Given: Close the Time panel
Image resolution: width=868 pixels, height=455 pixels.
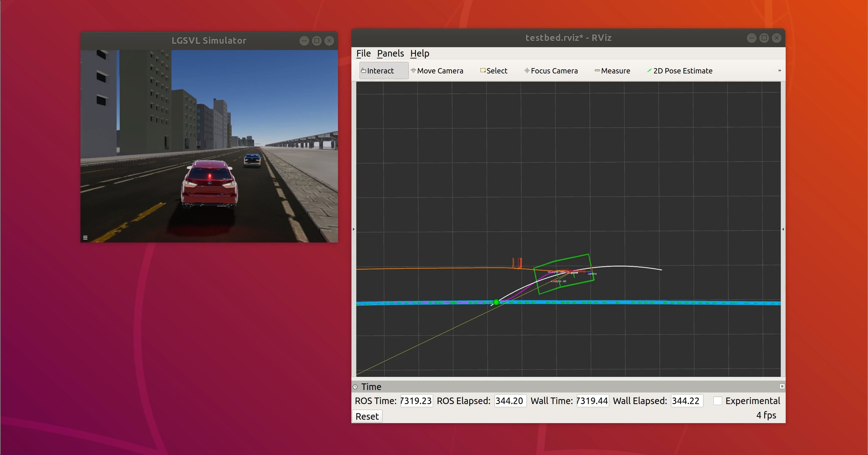Looking at the screenshot, I should (782, 387).
